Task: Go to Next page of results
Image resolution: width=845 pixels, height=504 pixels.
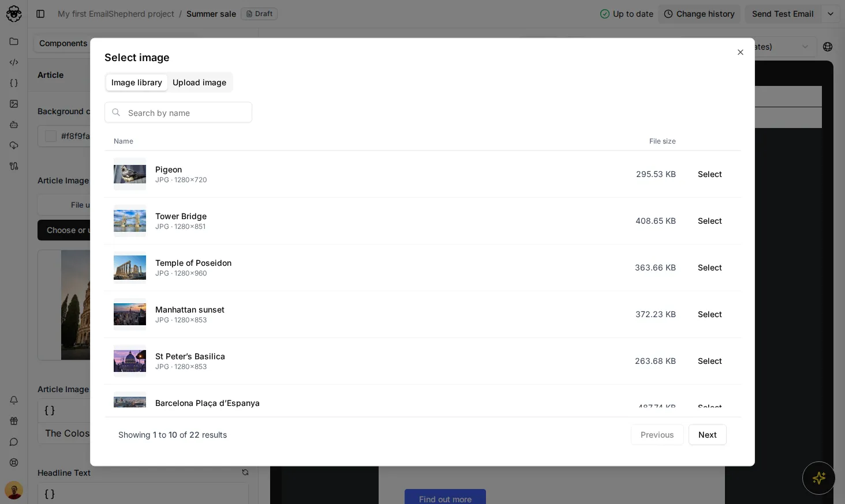Action: pyautogui.click(x=708, y=435)
